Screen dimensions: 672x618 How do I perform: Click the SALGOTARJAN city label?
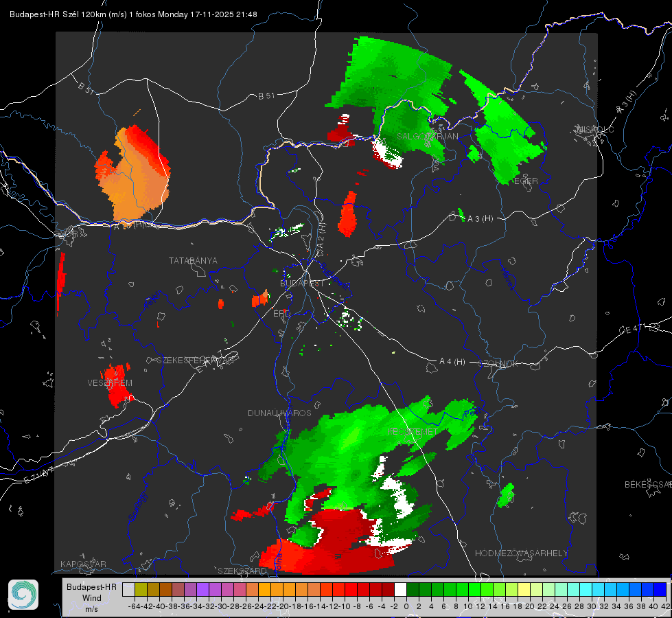[x=427, y=137]
